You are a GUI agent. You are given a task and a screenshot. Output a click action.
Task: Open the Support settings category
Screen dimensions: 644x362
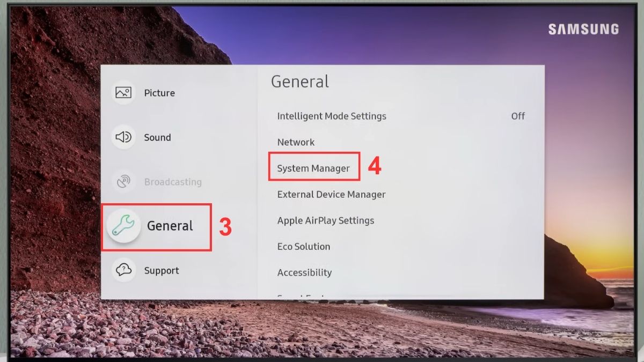pyautogui.click(x=162, y=271)
